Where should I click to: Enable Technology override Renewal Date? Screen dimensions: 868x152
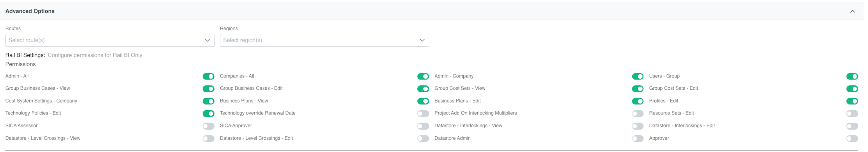coord(423,114)
